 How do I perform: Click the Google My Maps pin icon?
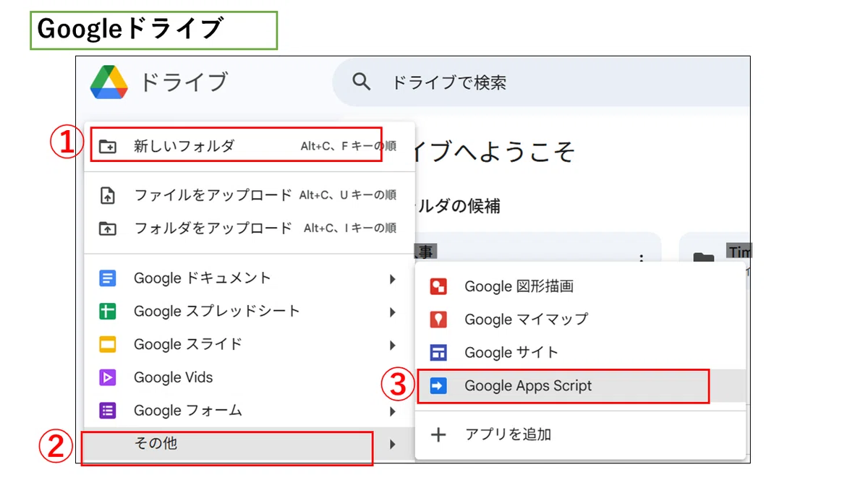[438, 320]
